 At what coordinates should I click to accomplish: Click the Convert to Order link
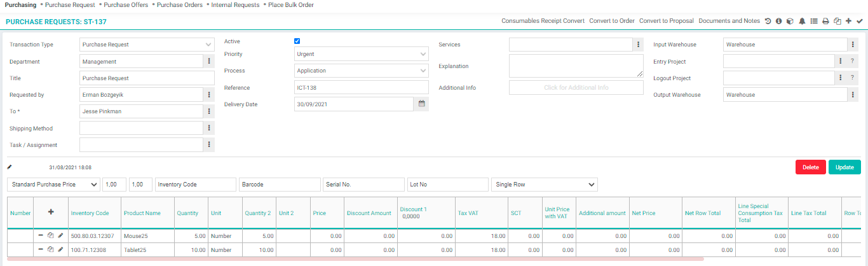click(x=611, y=21)
